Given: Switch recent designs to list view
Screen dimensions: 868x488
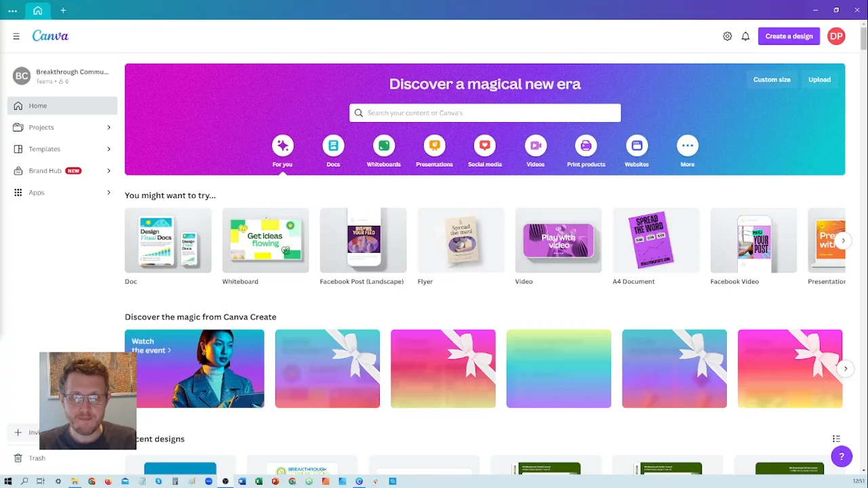Looking at the screenshot, I should coord(836,439).
